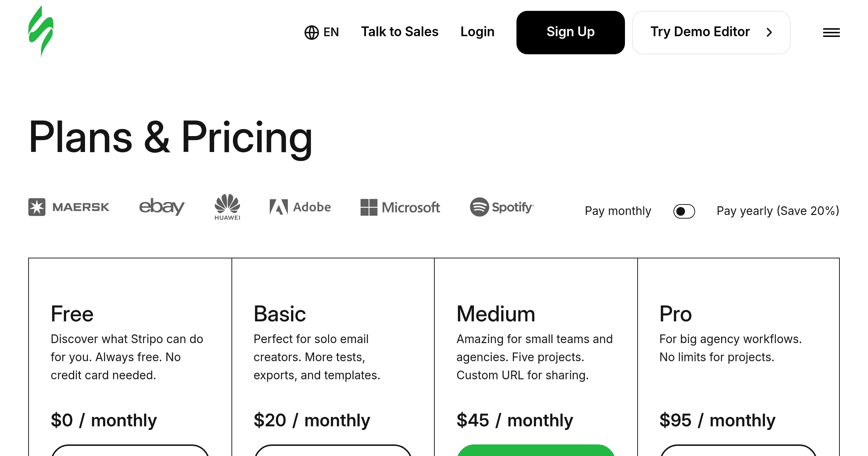Select the Pay monthly label
This screenshot has height=456, width=868.
tap(618, 211)
